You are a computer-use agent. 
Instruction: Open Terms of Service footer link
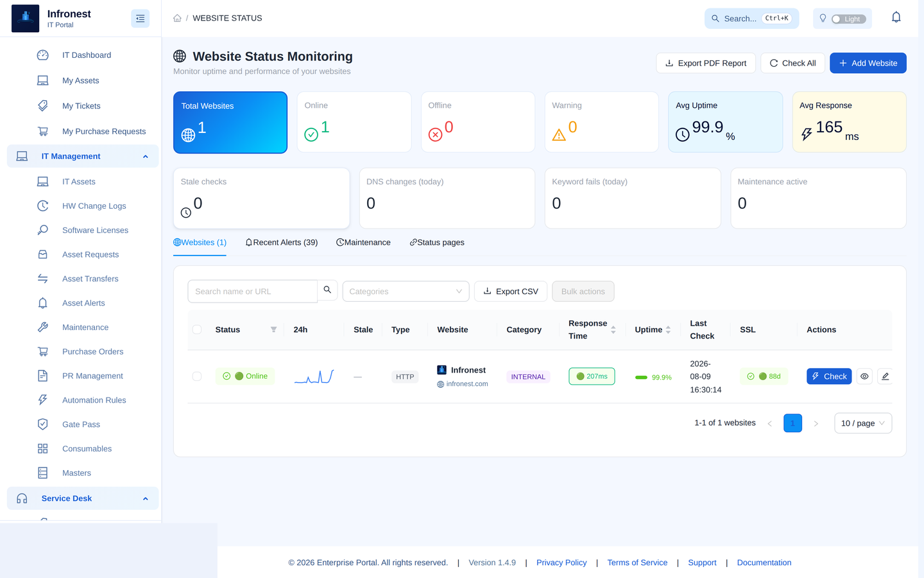637,563
